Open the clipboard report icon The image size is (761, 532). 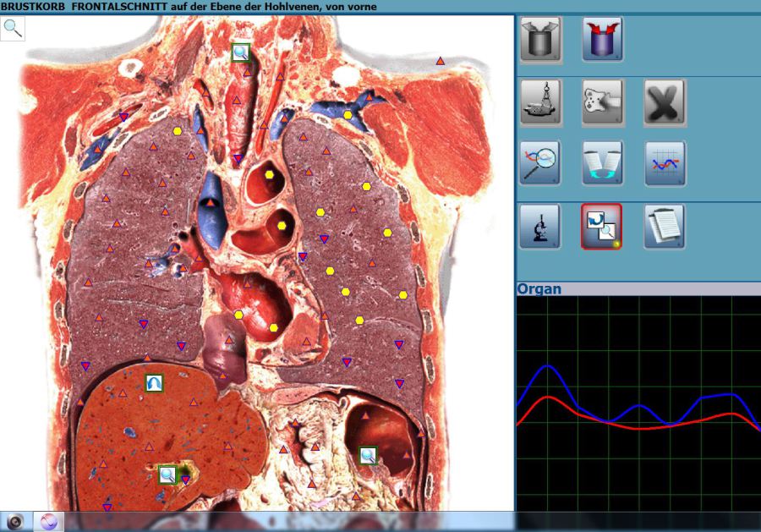pos(665,226)
